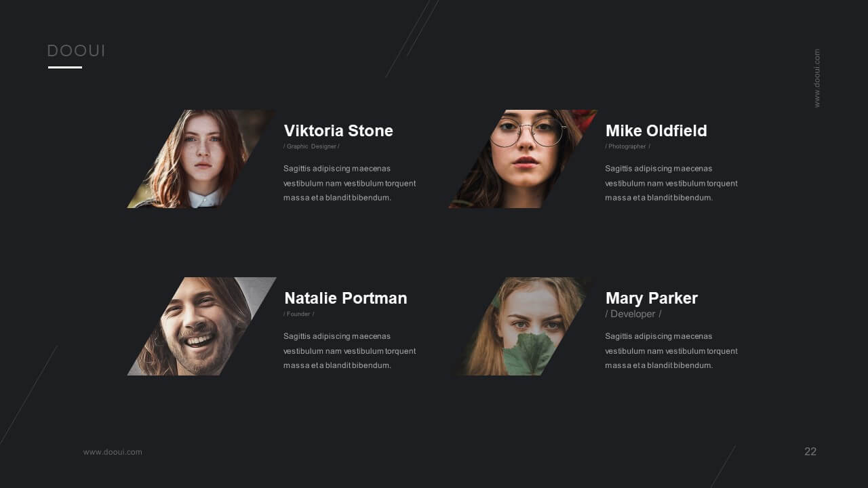Select the Mary Parker name heading
Image resolution: width=868 pixels, height=488 pixels.
click(x=651, y=298)
